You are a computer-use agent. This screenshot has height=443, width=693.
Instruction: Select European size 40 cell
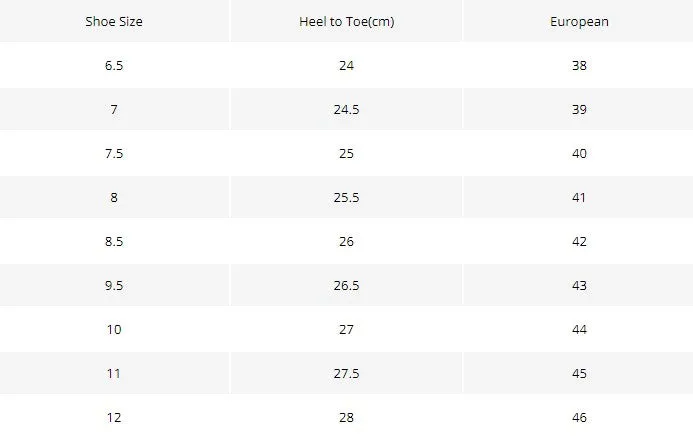click(579, 153)
